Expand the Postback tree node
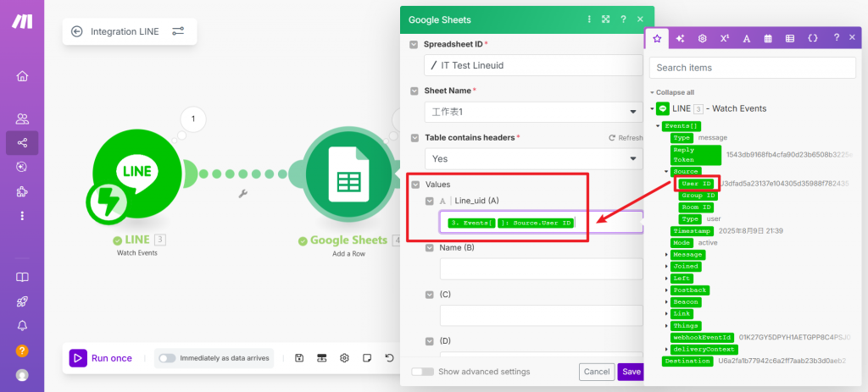Screen dimensions: 868x392 (x=666, y=290)
